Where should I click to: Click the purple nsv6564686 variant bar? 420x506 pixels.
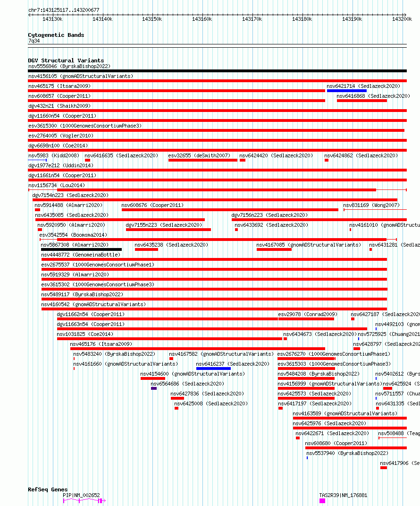[154, 388]
